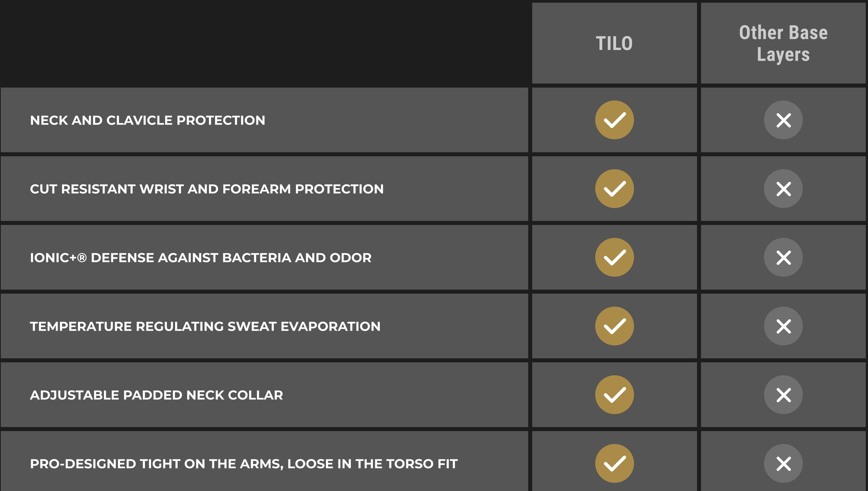The width and height of the screenshot is (868, 491).
Task: Click the Adjustable Padded Neck Collar label
Action: point(156,395)
